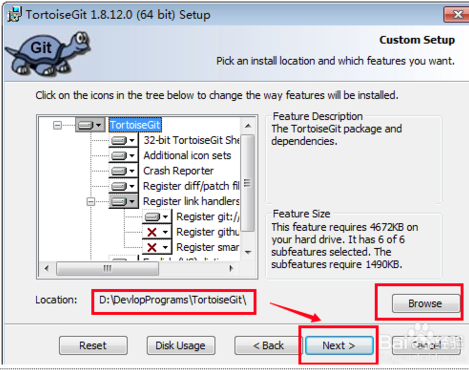This screenshot has height=370, width=469.
Task: Open TortoiseGit root feature drive icon dropdown
Action: tap(90, 125)
